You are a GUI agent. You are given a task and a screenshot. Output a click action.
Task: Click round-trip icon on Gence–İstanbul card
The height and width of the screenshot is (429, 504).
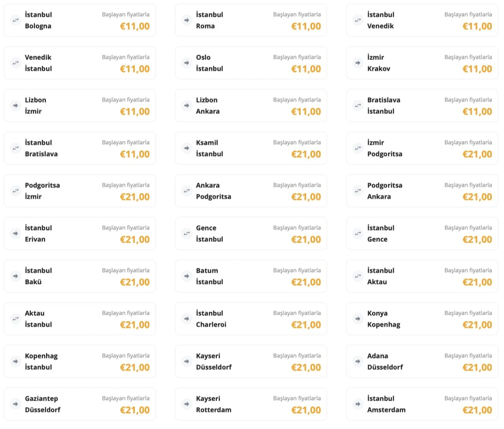pos(187,233)
